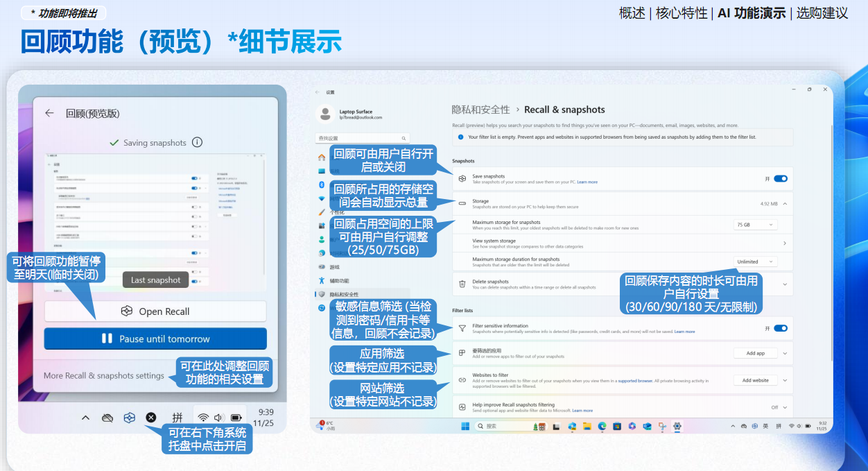Viewport: 868px width, 471px height.
Task: Click the File Explorer taskbar icon
Action: (x=587, y=426)
